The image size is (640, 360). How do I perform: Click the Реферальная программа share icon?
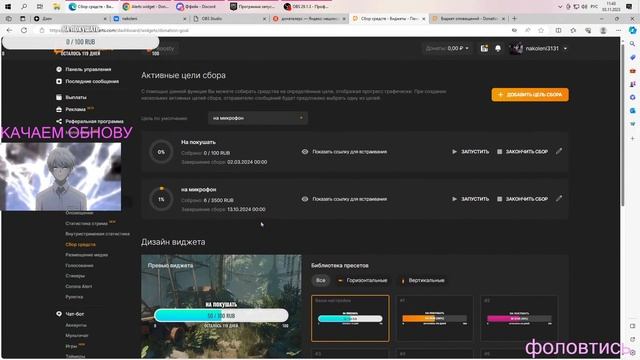click(x=59, y=122)
